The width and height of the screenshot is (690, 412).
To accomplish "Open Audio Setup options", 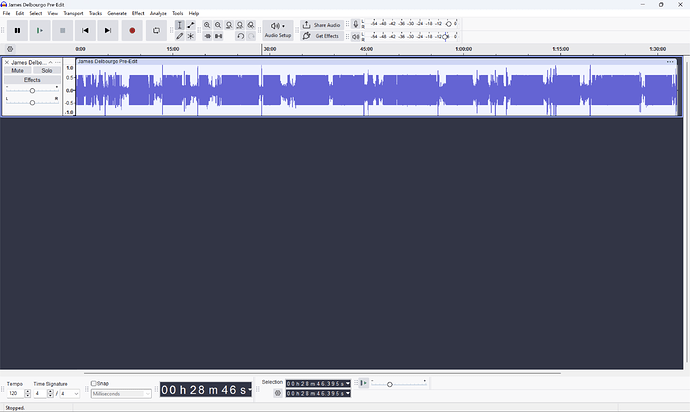I will (277, 30).
